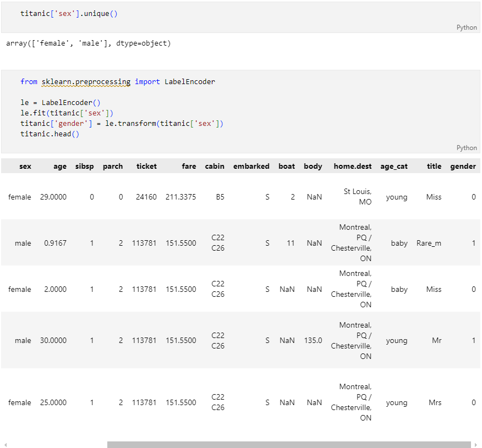Click the Python language label of the unique() cell
482x448 pixels.
click(467, 27)
